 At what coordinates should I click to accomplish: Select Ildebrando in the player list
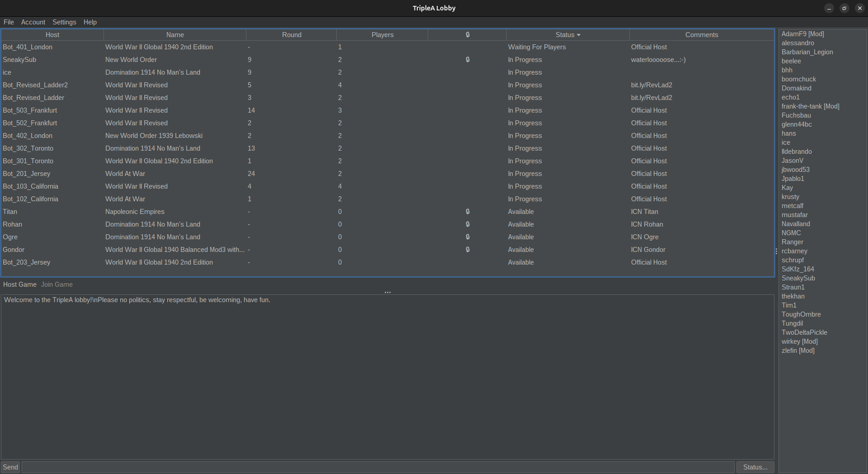pyautogui.click(x=797, y=152)
